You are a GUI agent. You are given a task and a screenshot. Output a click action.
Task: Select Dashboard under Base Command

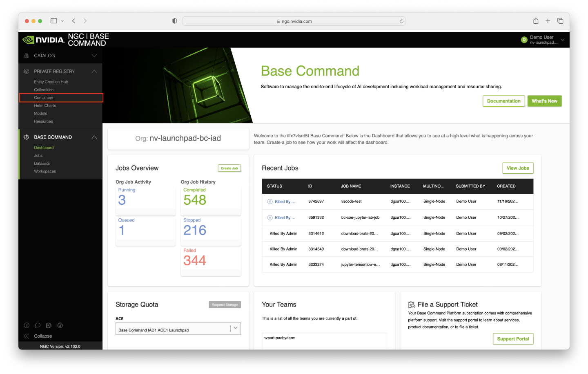click(44, 148)
